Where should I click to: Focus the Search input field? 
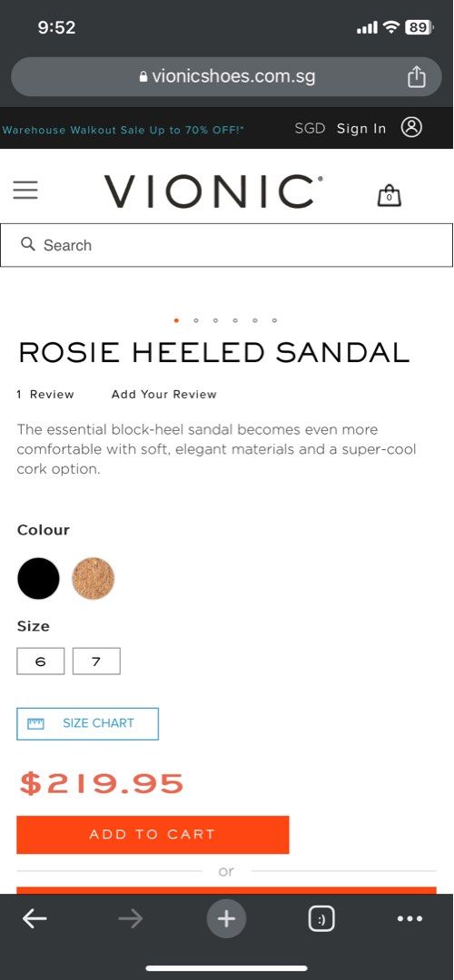click(226, 245)
